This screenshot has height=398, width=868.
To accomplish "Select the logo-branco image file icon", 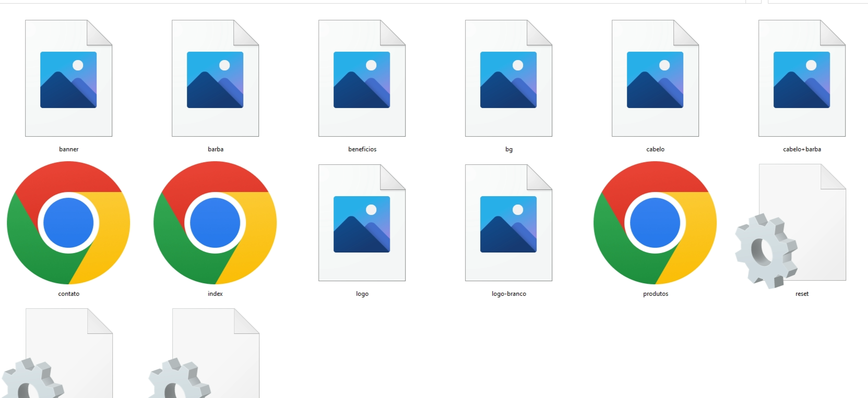I will (x=508, y=223).
